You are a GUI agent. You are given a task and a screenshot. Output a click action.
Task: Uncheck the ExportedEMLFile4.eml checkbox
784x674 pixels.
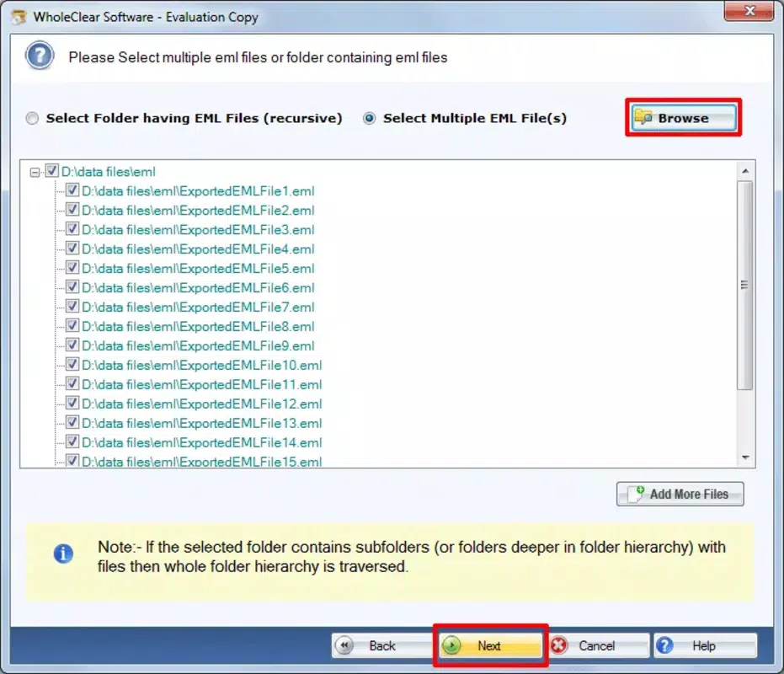(x=72, y=249)
